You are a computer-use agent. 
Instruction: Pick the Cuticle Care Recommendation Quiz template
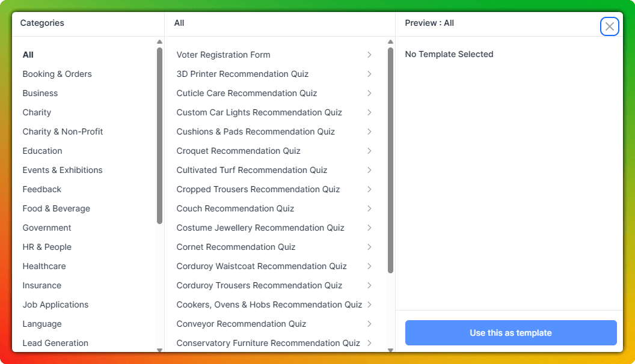pyautogui.click(x=247, y=93)
